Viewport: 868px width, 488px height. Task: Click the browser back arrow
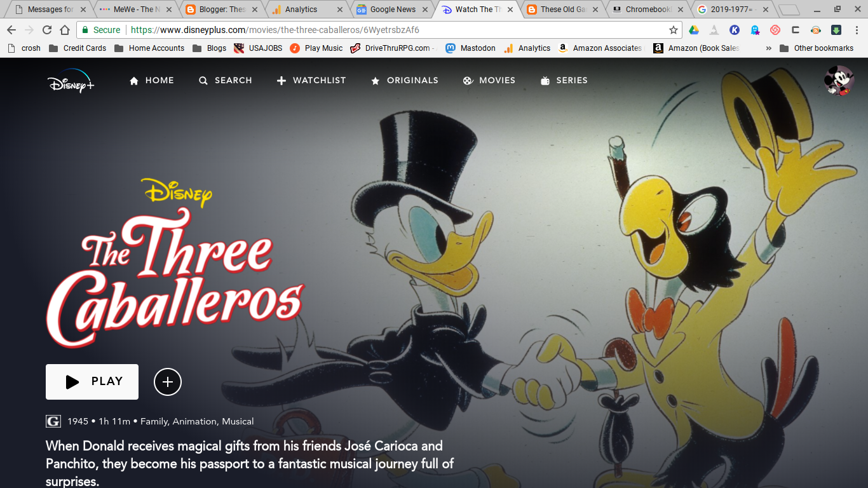(11, 30)
